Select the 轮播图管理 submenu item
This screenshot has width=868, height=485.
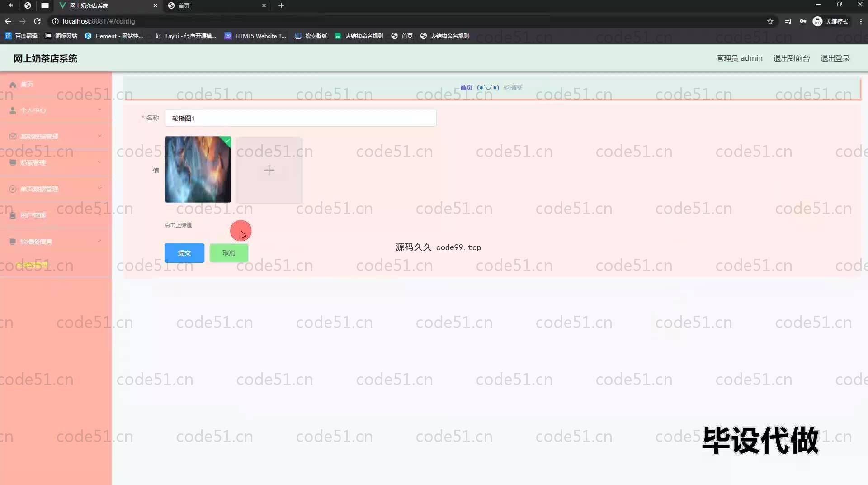(x=32, y=265)
